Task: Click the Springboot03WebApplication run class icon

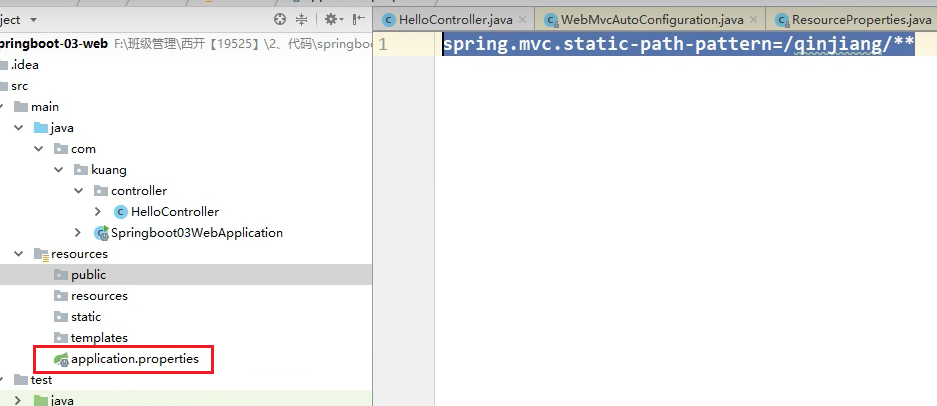Action: [101, 233]
